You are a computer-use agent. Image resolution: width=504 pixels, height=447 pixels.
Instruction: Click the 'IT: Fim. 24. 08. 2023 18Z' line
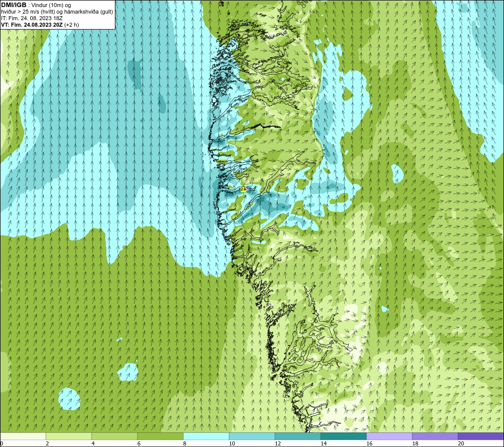32,18
